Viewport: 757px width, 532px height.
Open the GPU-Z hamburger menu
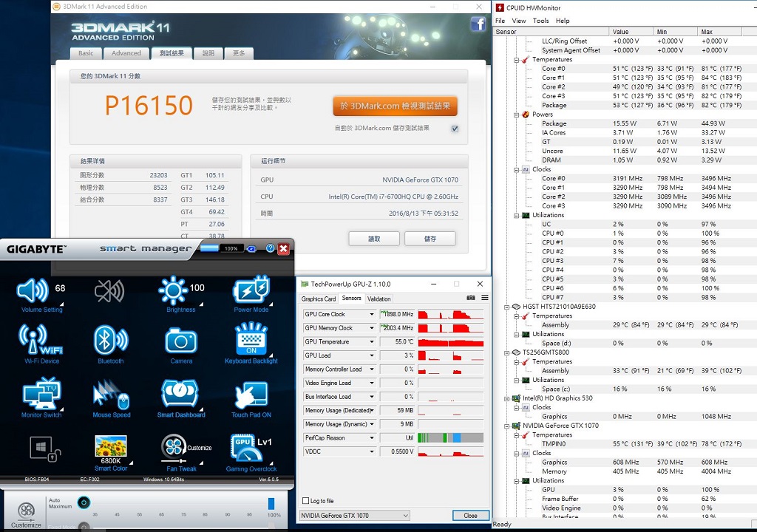point(485,298)
